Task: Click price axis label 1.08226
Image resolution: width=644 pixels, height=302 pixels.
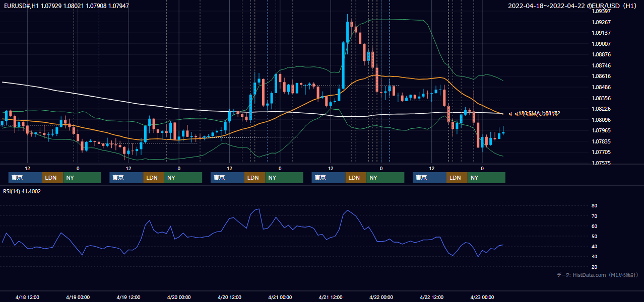Action: point(601,109)
